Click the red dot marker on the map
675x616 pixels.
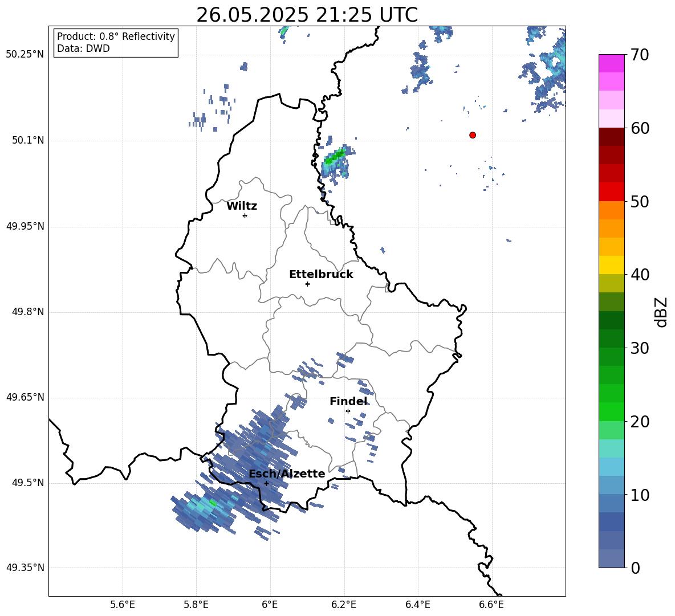473,135
